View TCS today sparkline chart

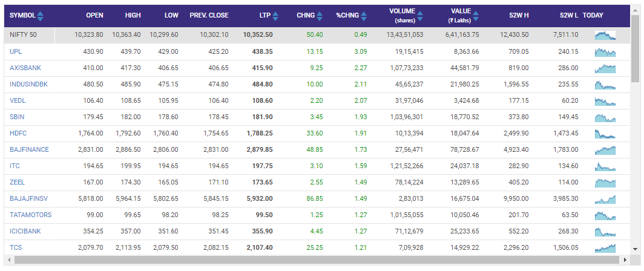tap(605, 249)
